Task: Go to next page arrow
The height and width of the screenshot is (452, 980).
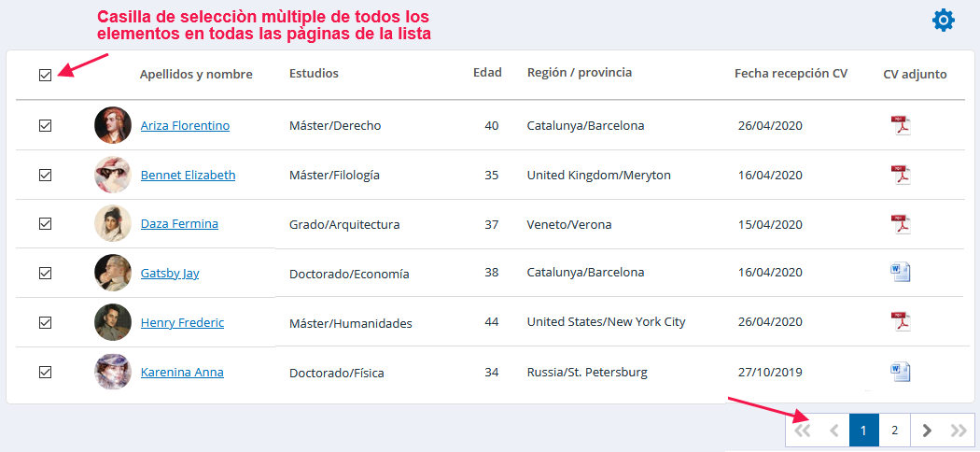Action: [x=927, y=431]
